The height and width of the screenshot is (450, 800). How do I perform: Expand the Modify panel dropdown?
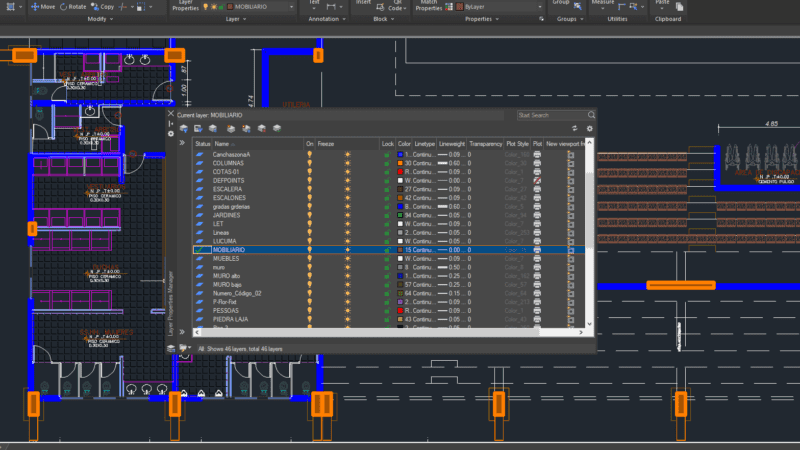click(x=100, y=19)
